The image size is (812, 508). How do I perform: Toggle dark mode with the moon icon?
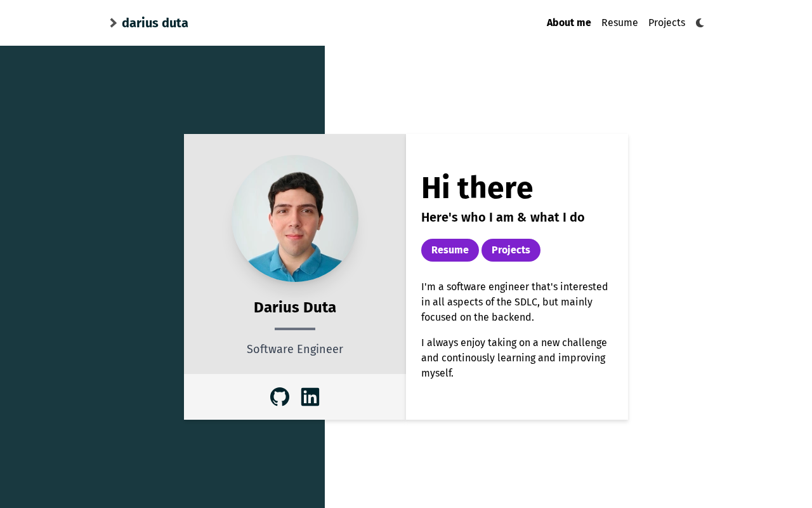click(x=700, y=23)
